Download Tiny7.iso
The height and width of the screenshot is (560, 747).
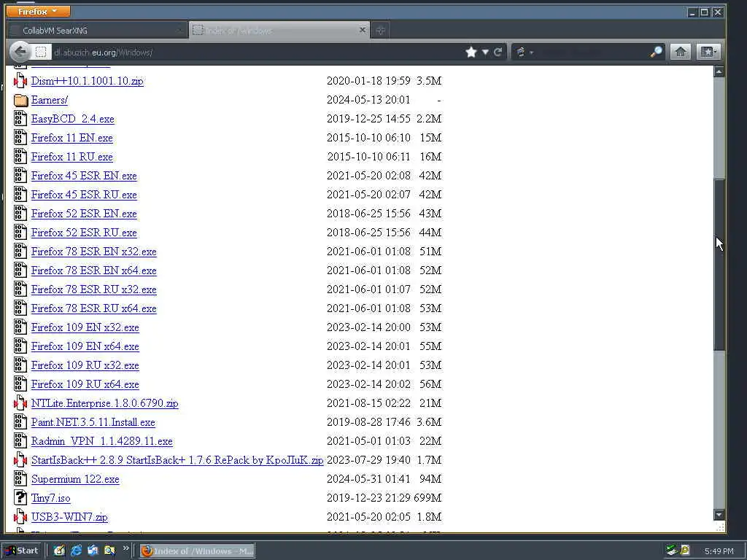click(51, 498)
